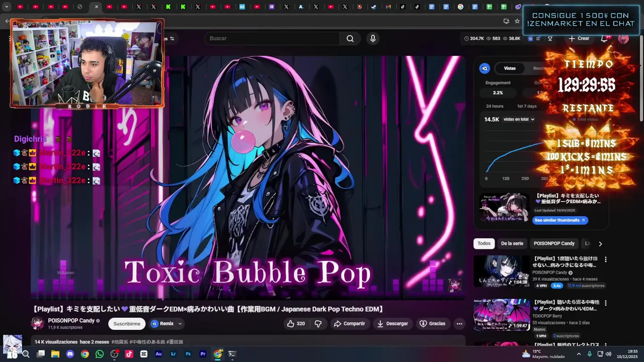Click the Crear button

pyautogui.click(x=579, y=39)
